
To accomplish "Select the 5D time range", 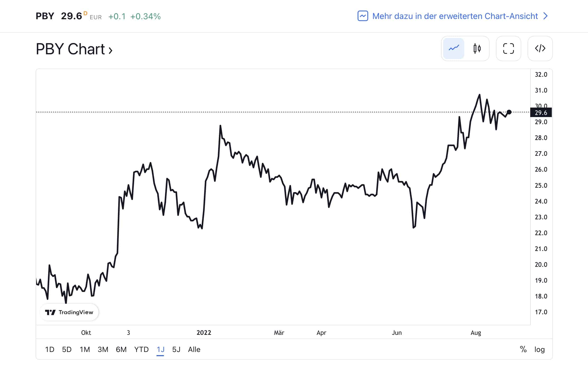I will click(x=67, y=349).
